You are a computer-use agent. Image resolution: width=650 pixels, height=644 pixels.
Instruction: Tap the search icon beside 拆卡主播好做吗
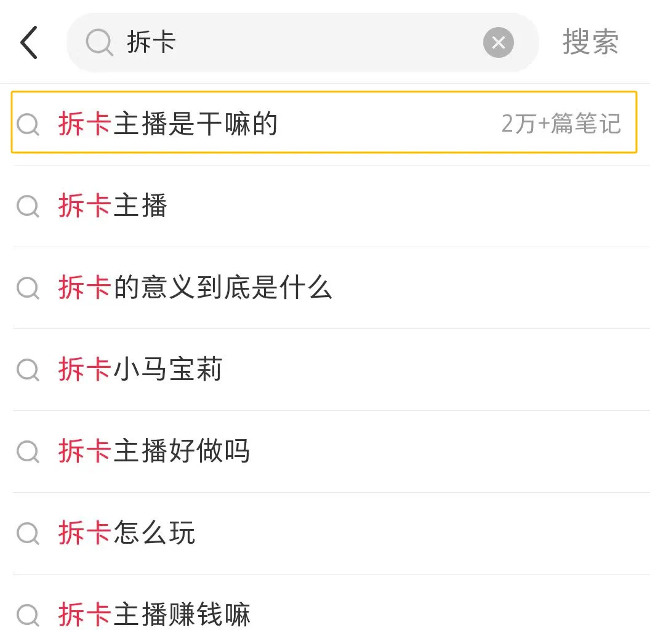click(28, 452)
